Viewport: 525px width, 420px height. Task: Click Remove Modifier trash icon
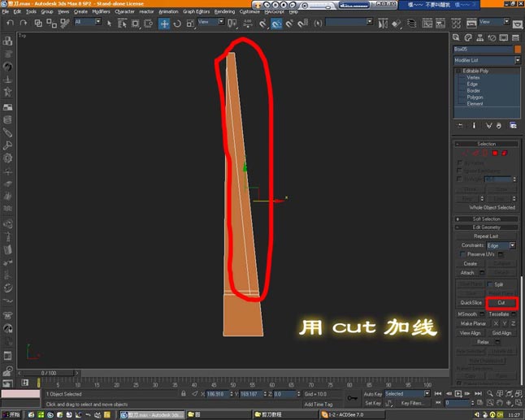click(499, 125)
